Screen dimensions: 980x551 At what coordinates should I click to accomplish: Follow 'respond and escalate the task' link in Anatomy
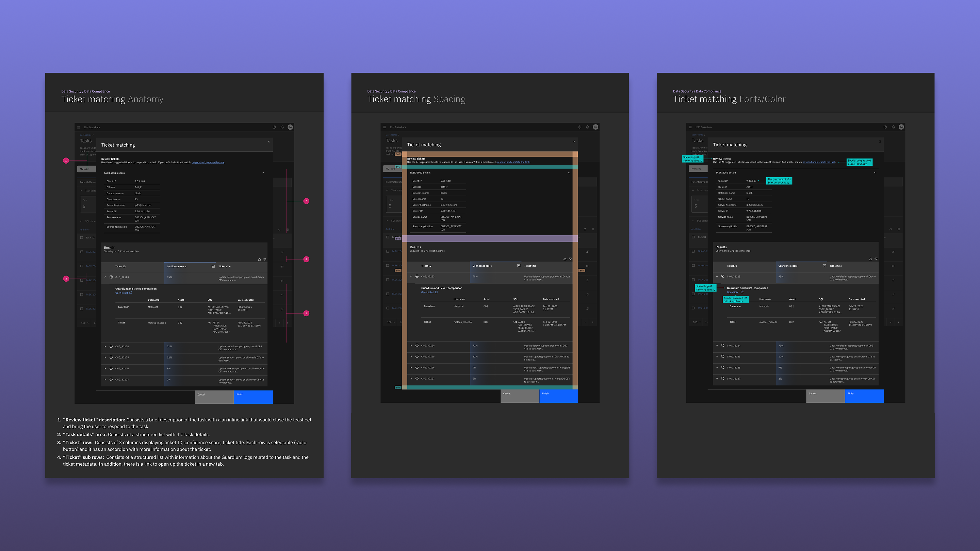pos(208,162)
